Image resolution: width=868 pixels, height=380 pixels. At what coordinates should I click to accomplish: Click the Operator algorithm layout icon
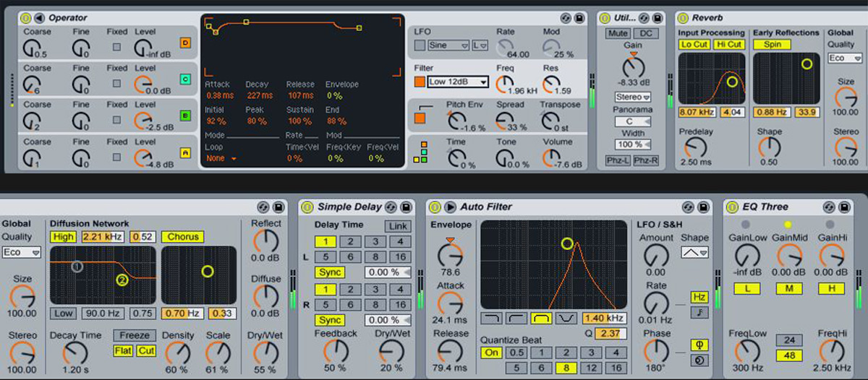click(420, 153)
